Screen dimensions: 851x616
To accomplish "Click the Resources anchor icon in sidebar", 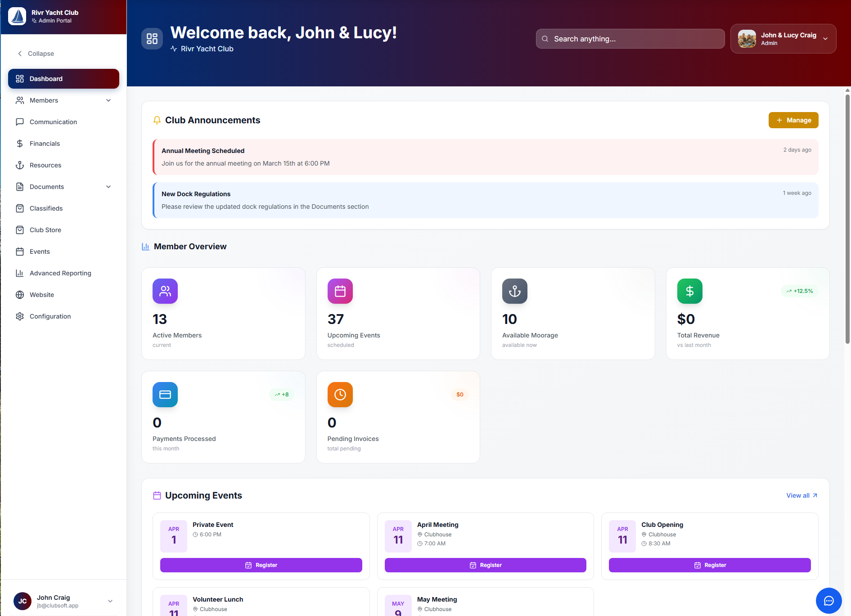I will [x=20, y=165].
